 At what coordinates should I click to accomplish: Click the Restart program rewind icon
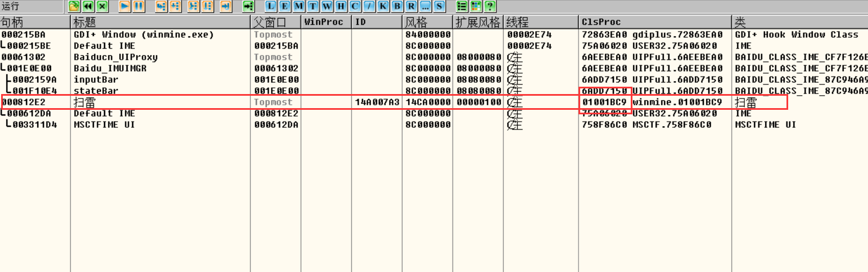pyautogui.click(x=88, y=6)
